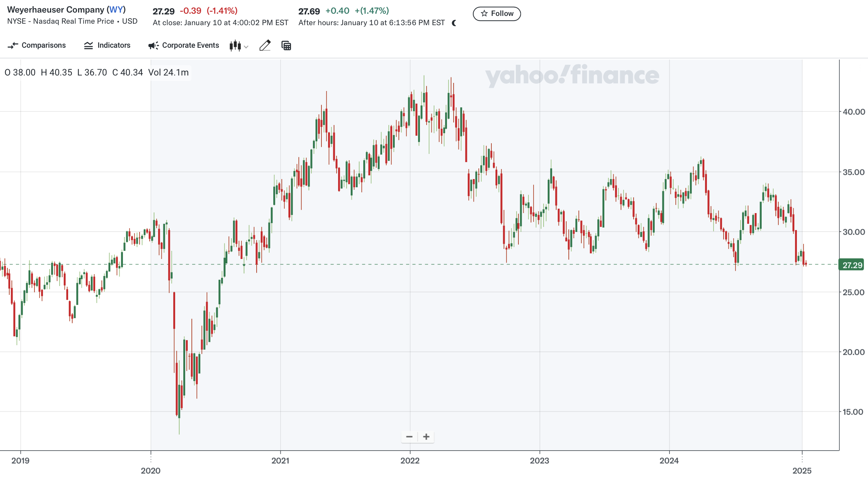Viewport: 868px width, 478px height.
Task: Click the Indicators lines icon
Action: (88, 46)
